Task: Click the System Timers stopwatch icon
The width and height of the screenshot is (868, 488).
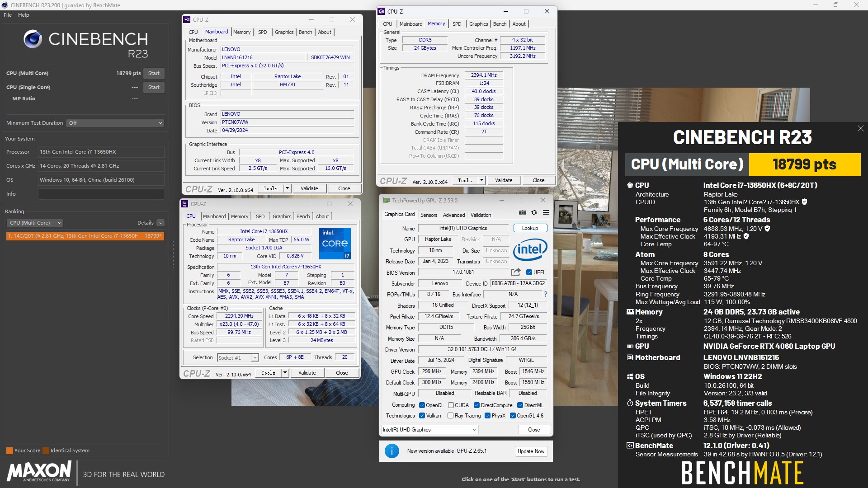Action: click(x=630, y=403)
